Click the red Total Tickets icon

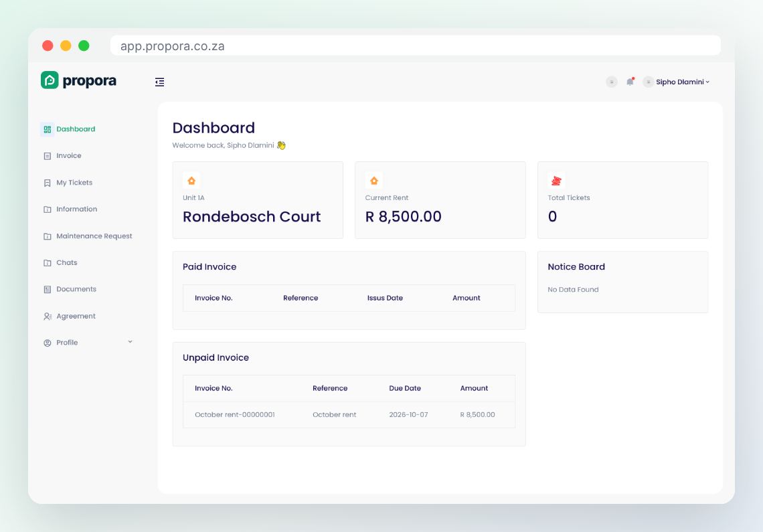coord(556,181)
